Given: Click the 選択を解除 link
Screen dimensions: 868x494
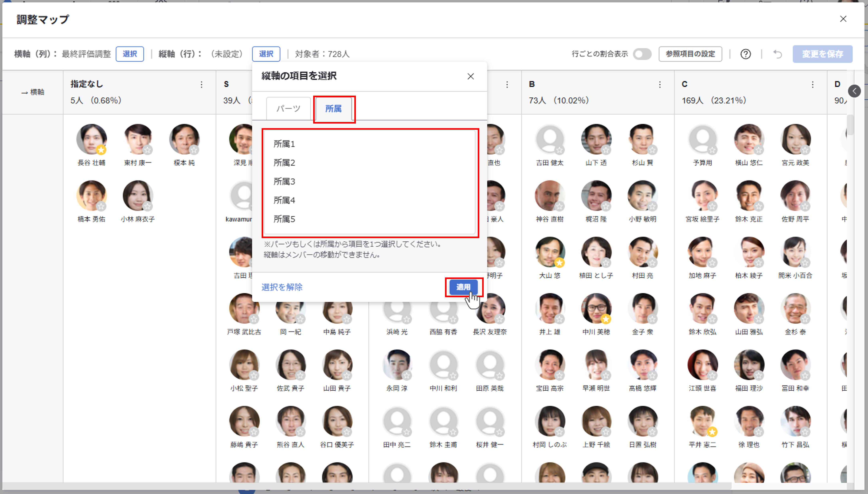Looking at the screenshot, I should 282,287.
